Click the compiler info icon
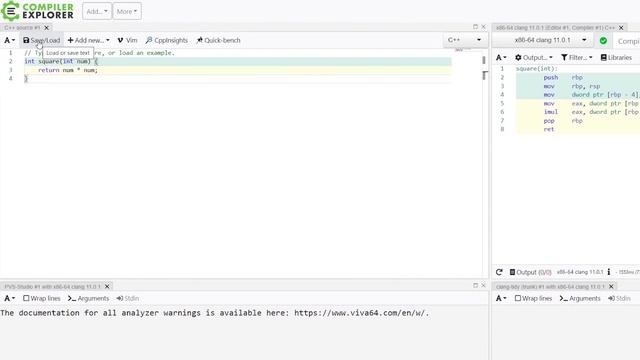Screen dimensions: 640x360 609,272
